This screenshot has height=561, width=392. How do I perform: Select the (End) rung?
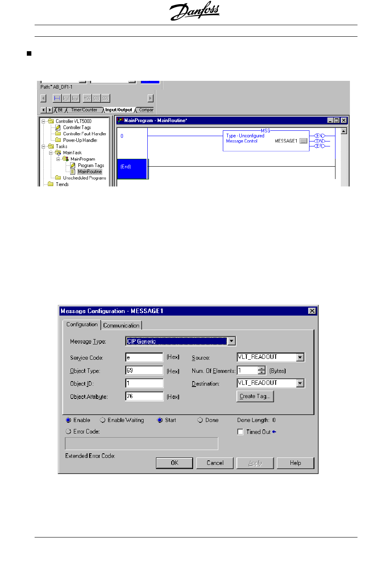coord(132,169)
